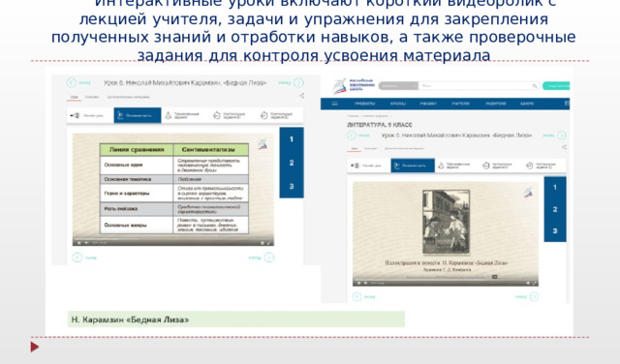Image resolution: width=620 pixels, height=364 pixels.
Task: Click the right video progress bar
Action: [446, 280]
